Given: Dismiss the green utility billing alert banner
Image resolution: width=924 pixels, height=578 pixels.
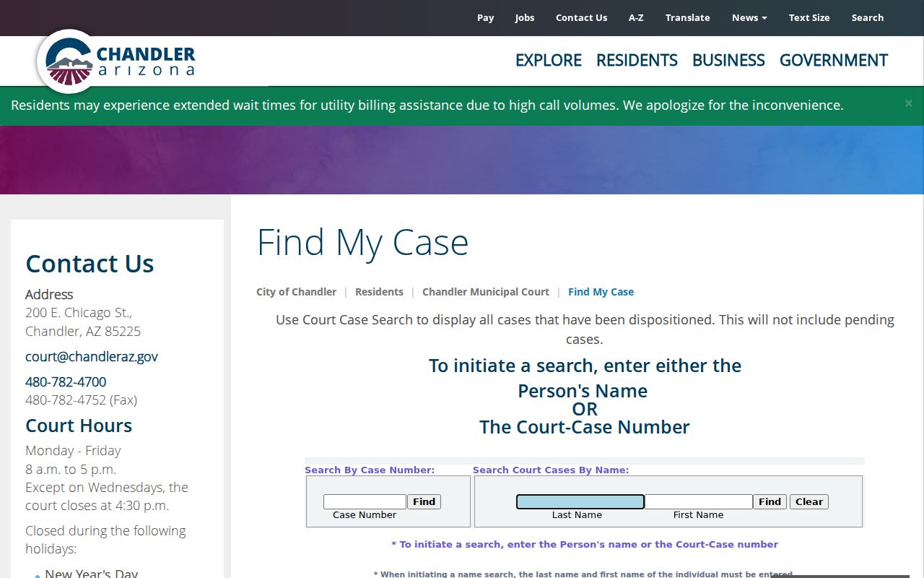Looking at the screenshot, I should [x=909, y=104].
